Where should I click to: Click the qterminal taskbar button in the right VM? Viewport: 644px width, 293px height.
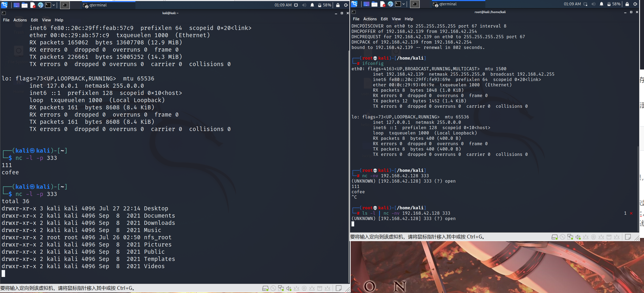pos(458,4)
